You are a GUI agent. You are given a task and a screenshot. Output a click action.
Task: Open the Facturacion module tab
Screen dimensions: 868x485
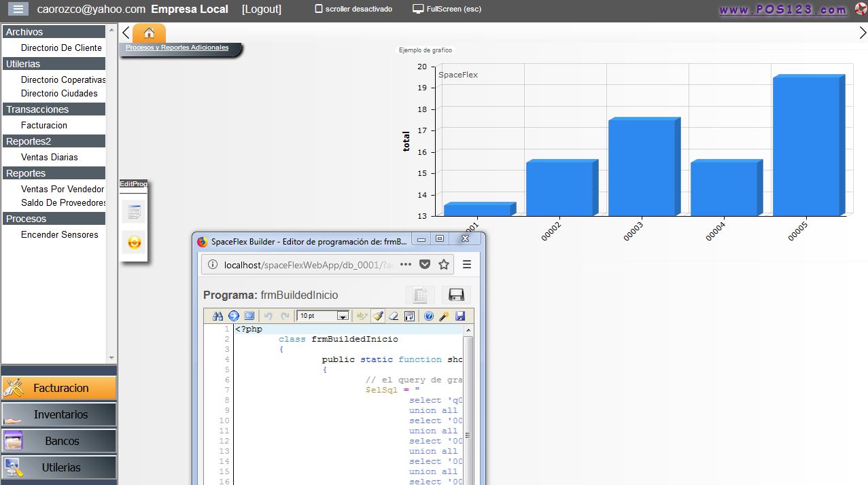58,388
